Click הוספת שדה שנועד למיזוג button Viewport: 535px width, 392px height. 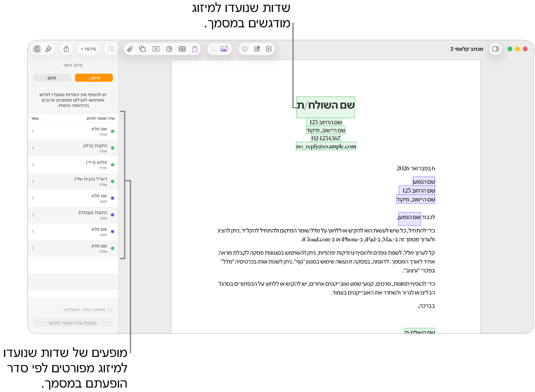click(x=73, y=323)
